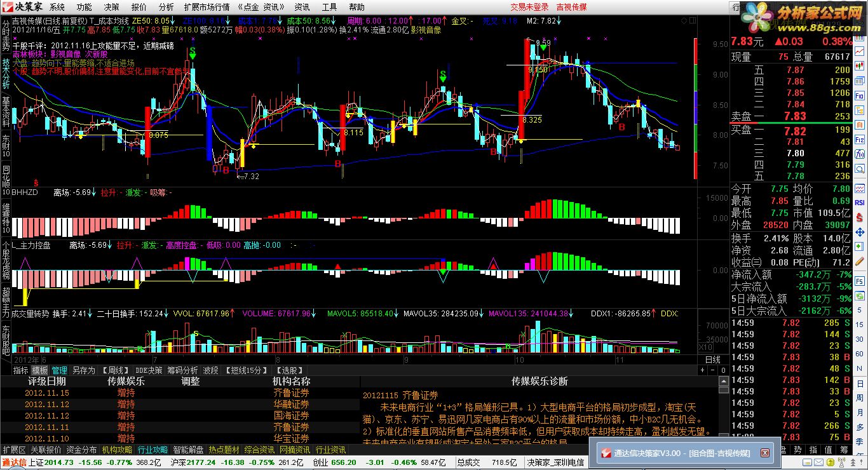Screen dimensions: 868x470
Task: Select the 【短线15分】 template
Action: click(246, 370)
